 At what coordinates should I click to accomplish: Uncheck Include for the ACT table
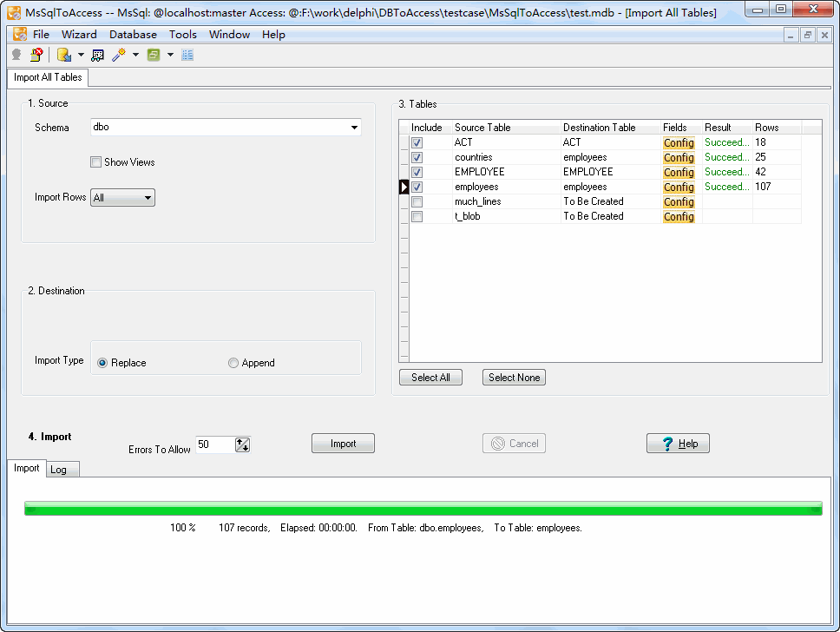(x=417, y=142)
